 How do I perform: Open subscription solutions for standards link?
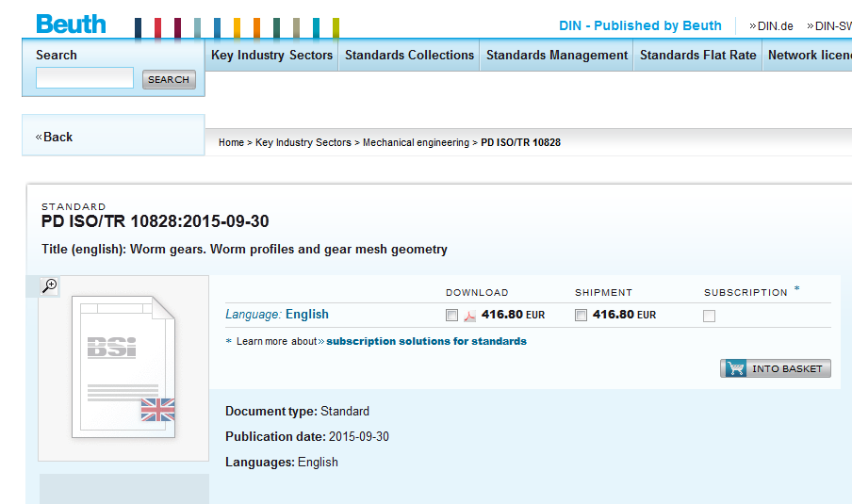tap(426, 341)
